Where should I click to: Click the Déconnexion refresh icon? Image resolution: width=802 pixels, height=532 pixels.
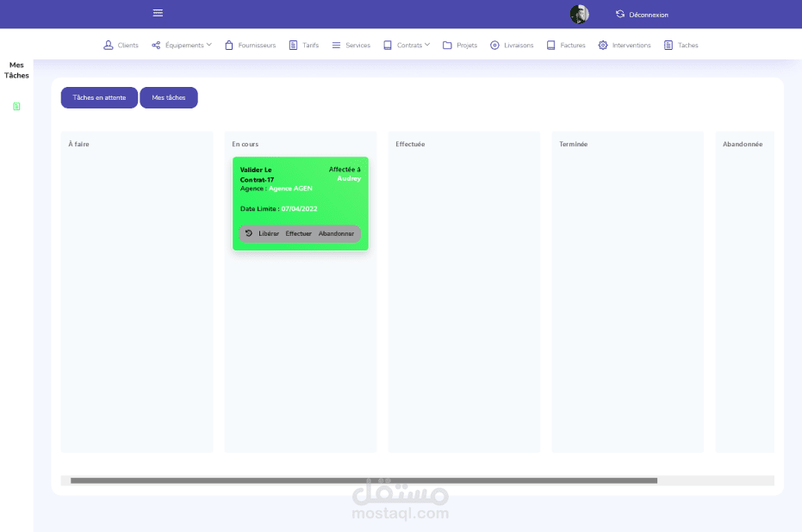point(620,15)
